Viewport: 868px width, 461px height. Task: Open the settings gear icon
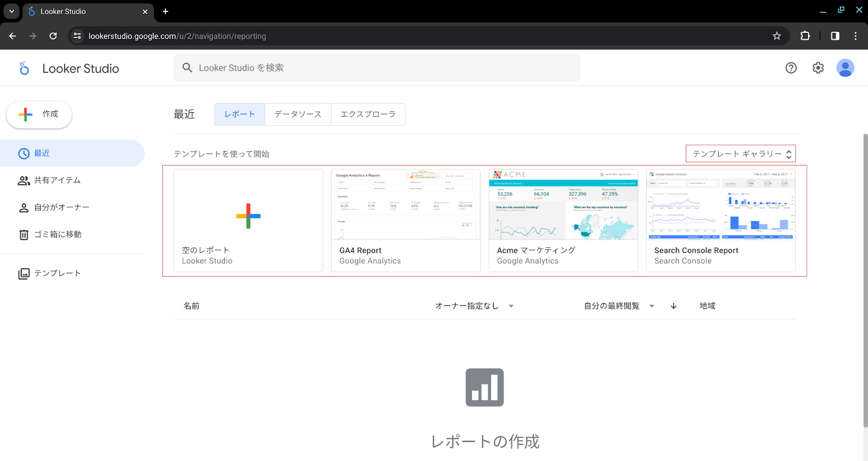[818, 68]
